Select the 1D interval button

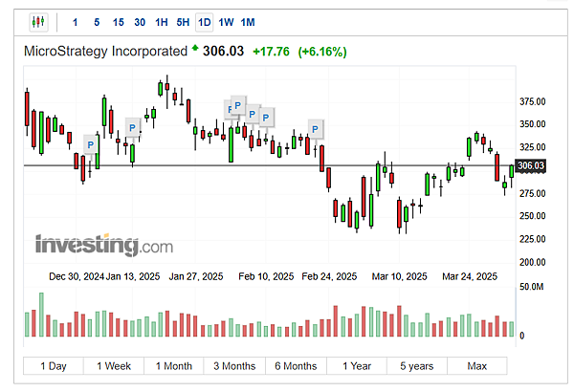(205, 23)
